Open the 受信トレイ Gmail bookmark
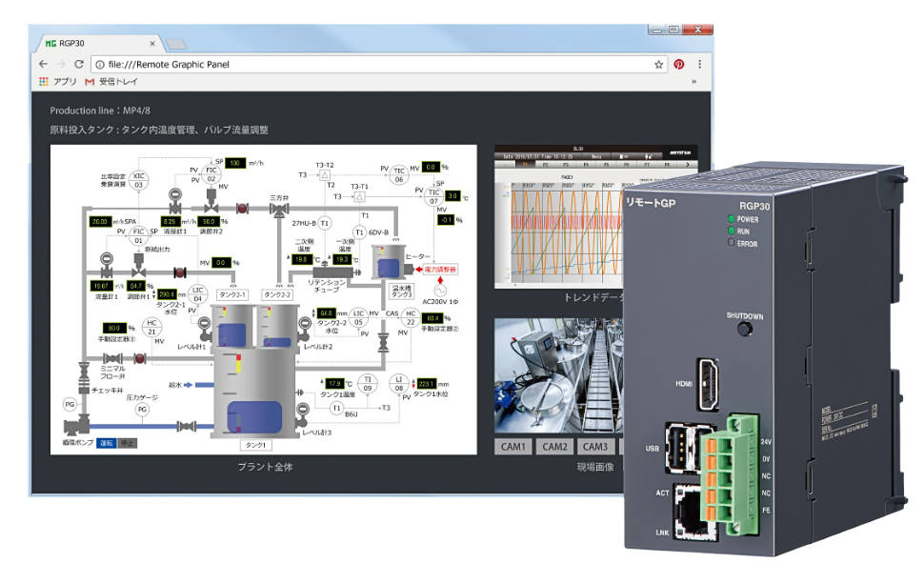The width and height of the screenshot is (924, 583). click(x=111, y=81)
